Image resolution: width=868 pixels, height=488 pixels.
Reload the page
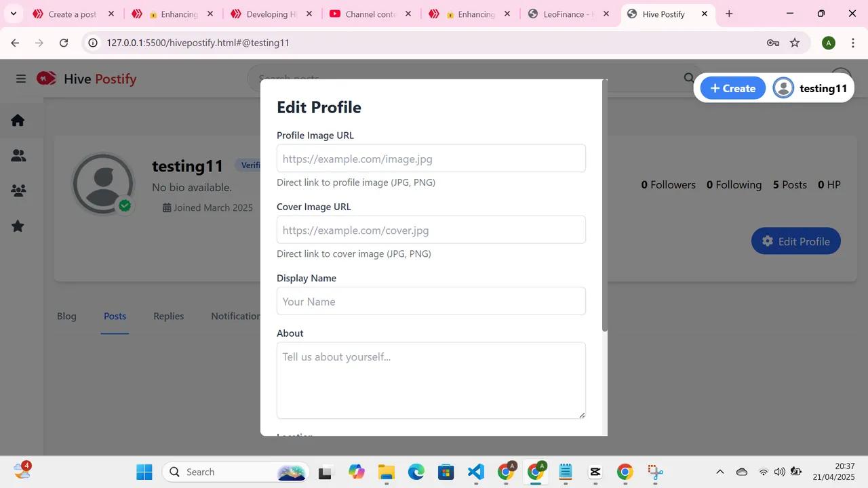coord(64,43)
